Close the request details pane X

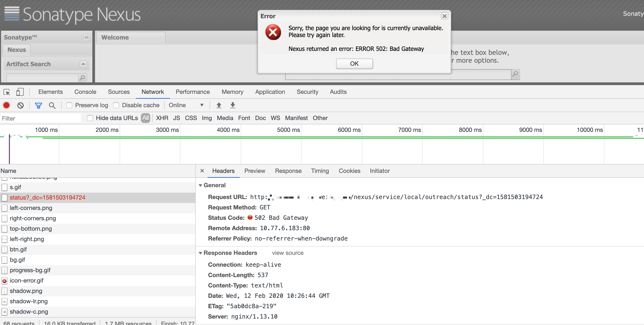pos(202,171)
